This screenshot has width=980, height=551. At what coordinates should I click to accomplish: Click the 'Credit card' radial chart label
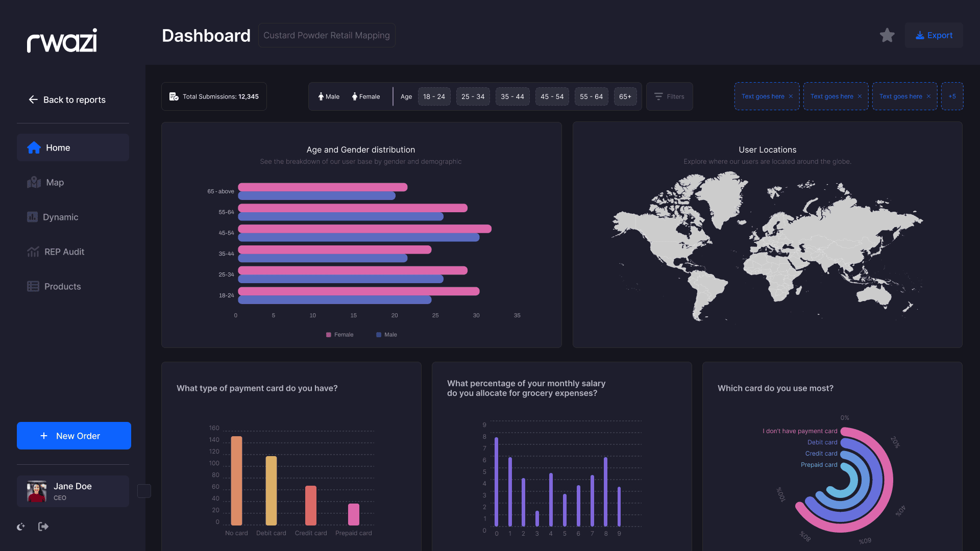(821, 454)
